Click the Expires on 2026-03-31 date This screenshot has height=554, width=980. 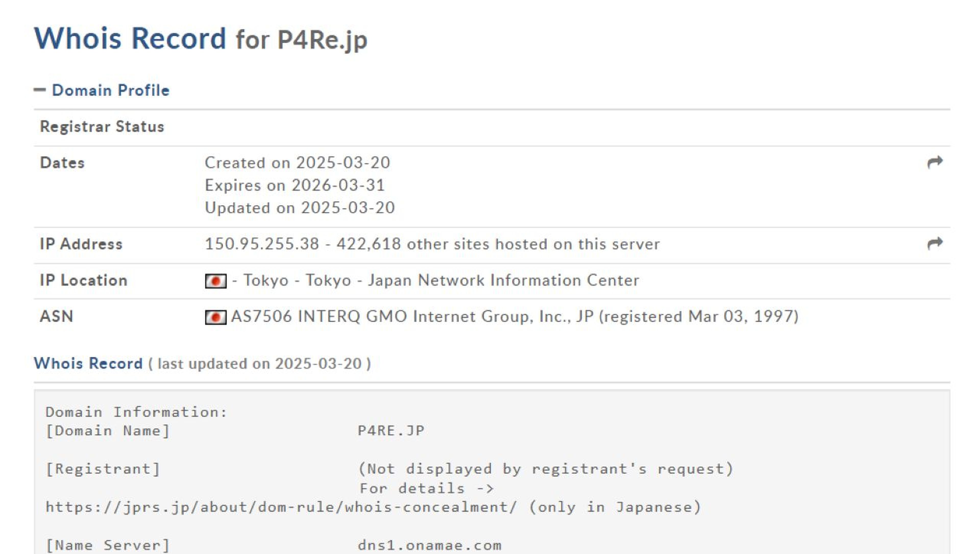click(x=295, y=185)
